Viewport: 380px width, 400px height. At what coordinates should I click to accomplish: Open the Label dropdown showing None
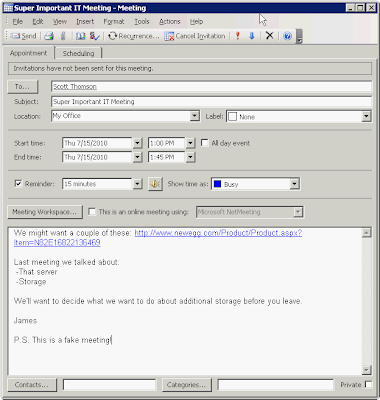(366, 116)
